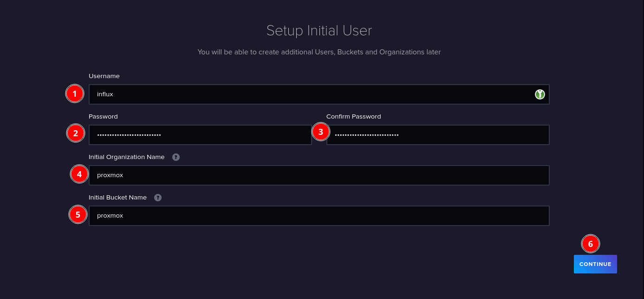Click into the Password input field
This screenshot has height=299, width=644.
[200, 135]
